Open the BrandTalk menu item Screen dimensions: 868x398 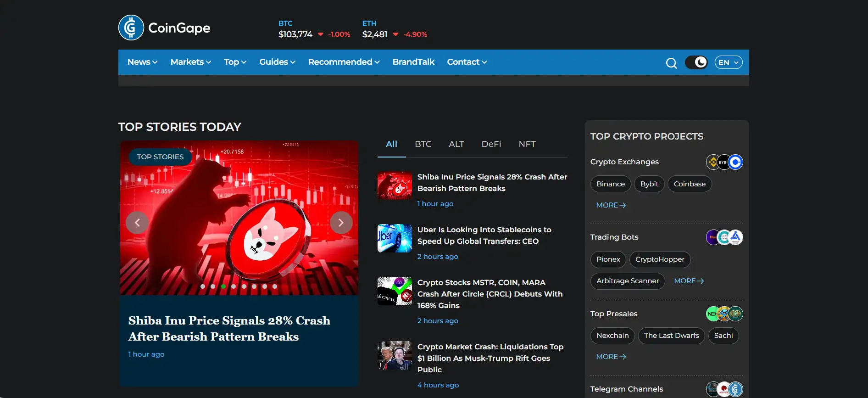click(413, 62)
